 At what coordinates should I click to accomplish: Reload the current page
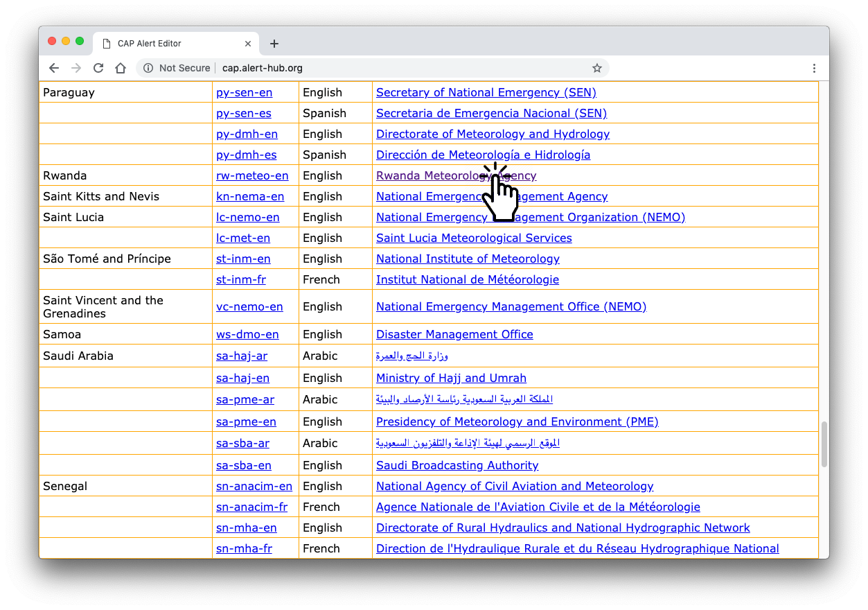[x=98, y=68]
